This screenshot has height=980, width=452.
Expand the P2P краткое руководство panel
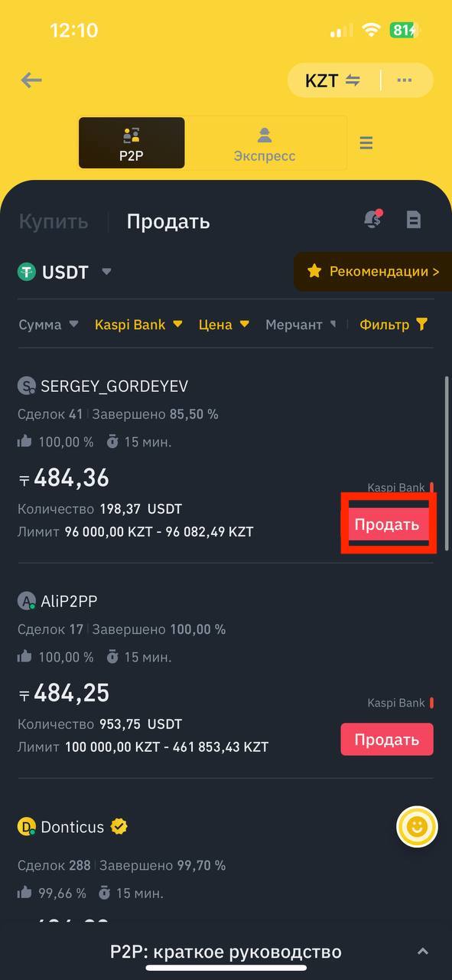(226, 952)
